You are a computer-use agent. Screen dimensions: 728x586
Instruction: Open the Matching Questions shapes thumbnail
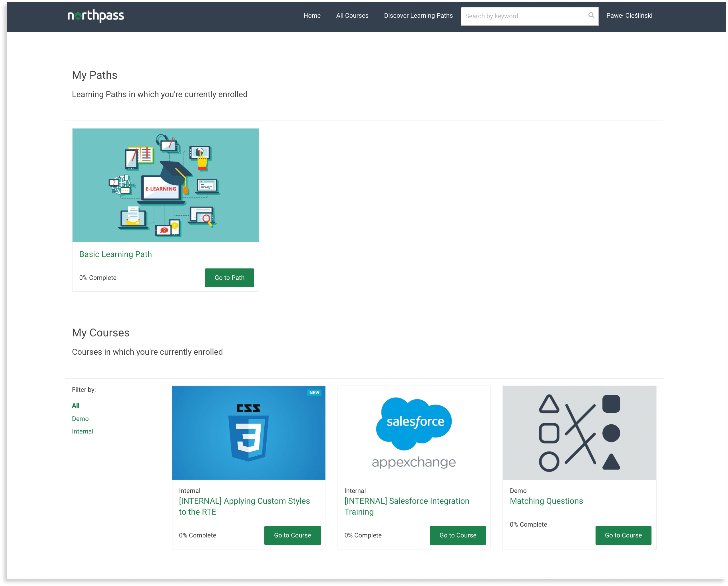pos(579,433)
